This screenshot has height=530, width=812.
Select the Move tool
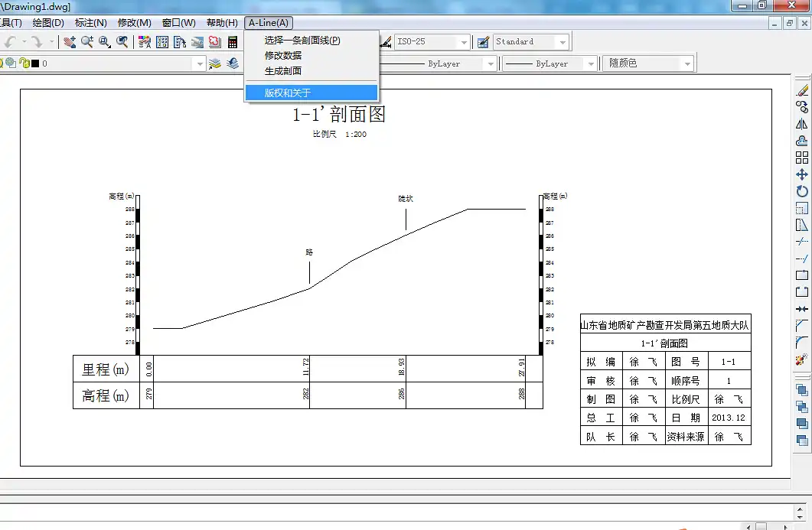pyautogui.click(x=802, y=174)
